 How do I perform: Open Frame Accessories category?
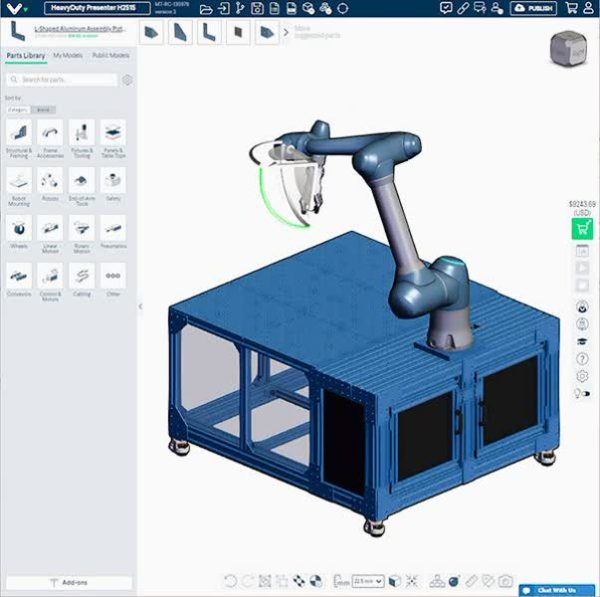[x=50, y=139]
